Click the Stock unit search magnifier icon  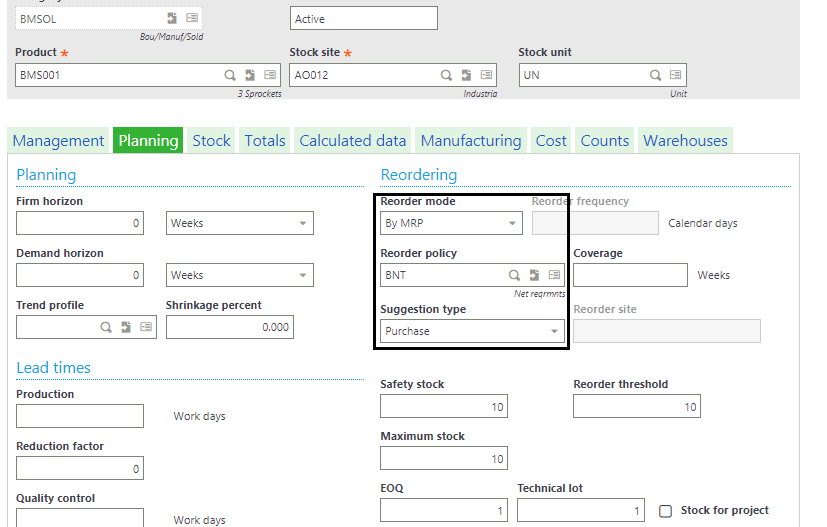tap(655, 75)
